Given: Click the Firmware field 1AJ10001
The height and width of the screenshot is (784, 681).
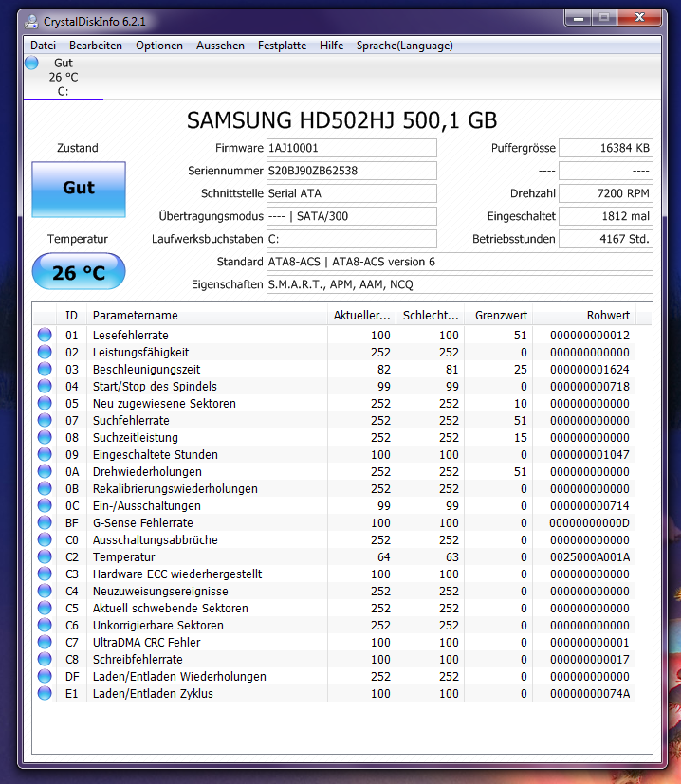Looking at the screenshot, I should 351,148.
